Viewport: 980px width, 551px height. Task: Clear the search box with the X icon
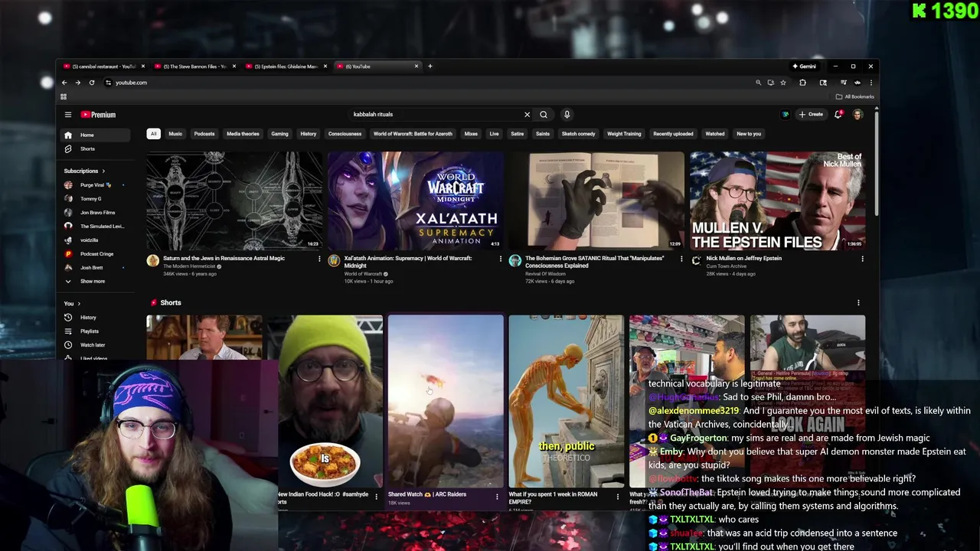[527, 115]
